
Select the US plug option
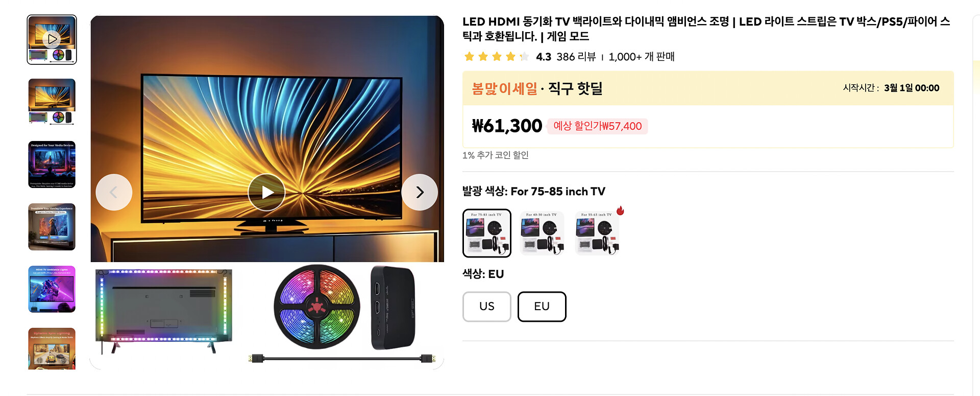(487, 307)
